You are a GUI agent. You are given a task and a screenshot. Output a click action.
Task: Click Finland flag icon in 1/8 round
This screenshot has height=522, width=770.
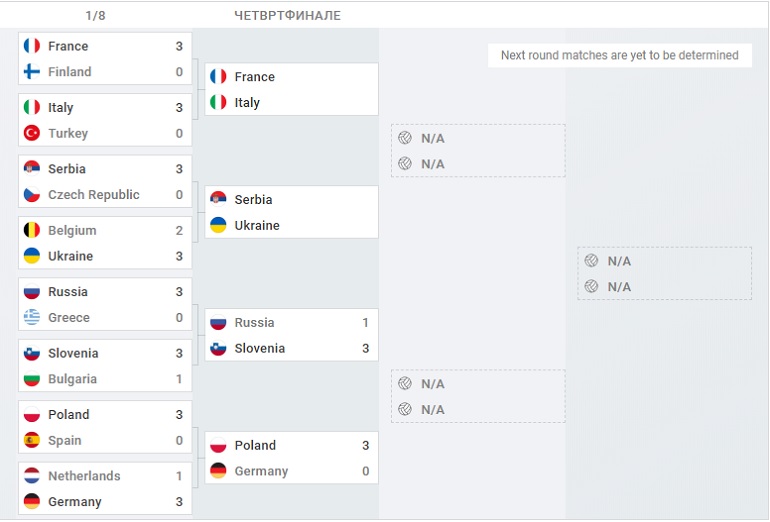[31, 72]
